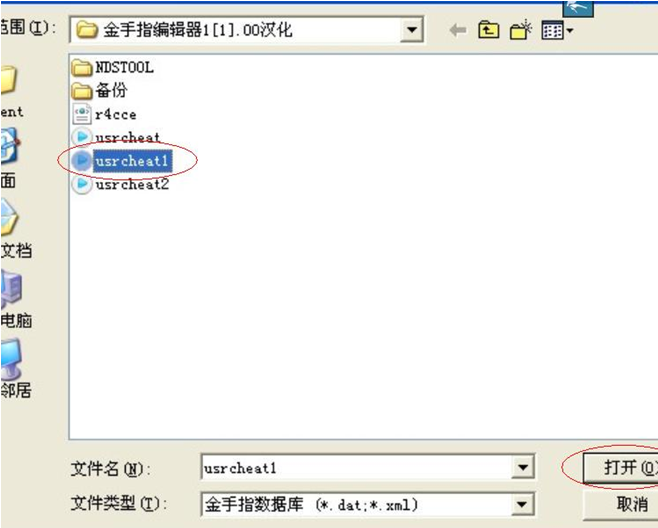Viewport: 658px width, 528px height.
Task: Open Network Neighborhood in places sidebar
Action: tap(15, 369)
